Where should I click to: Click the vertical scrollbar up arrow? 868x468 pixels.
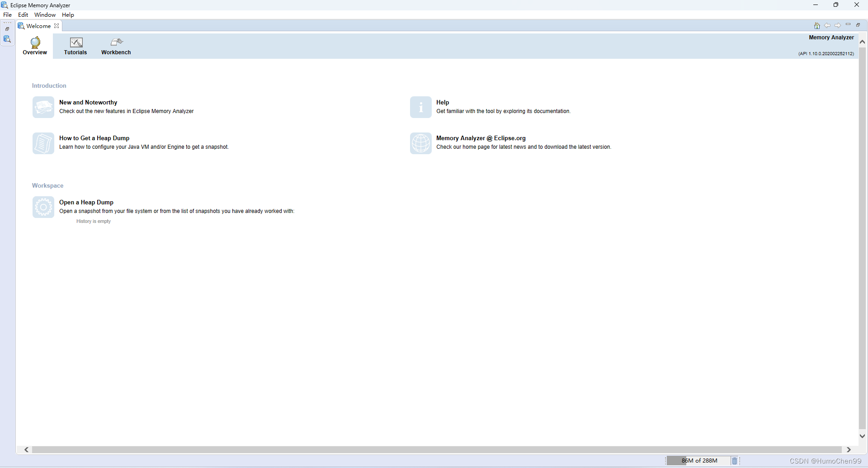tap(863, 42)
